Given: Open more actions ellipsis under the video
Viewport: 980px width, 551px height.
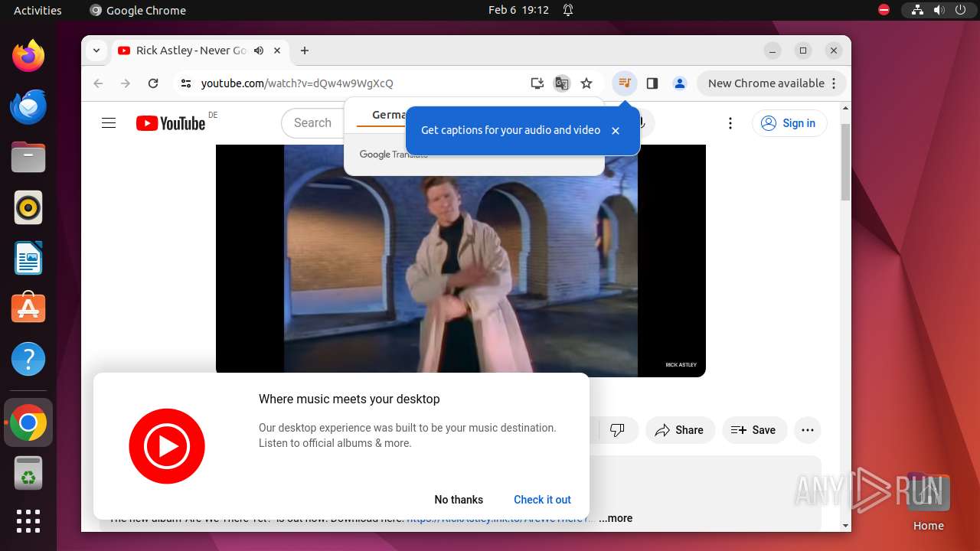Looking at the screenshot, I should [808, 430].
